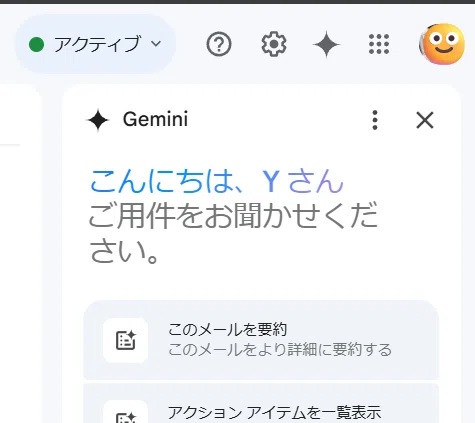Select the アクション アイテムを一覧表示 suggestion
This screenshot has height=423, width=475.
[x=261, y=403]
